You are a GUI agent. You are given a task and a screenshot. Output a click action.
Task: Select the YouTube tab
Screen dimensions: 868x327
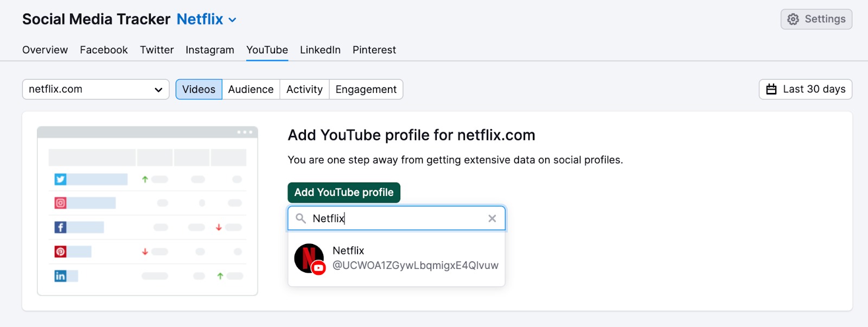click(x=267, y=50)
